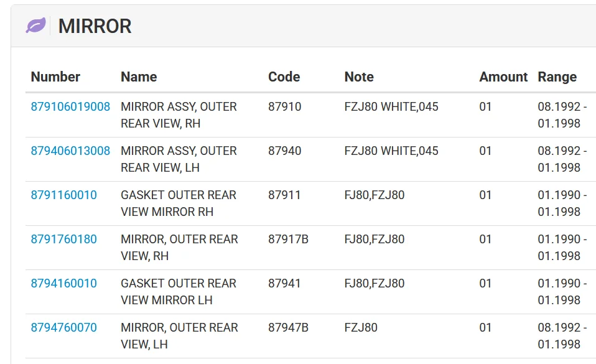Select the MIRROR ASSY, OUTER REAR VIEW, RH name

click(x=179, y=115)
